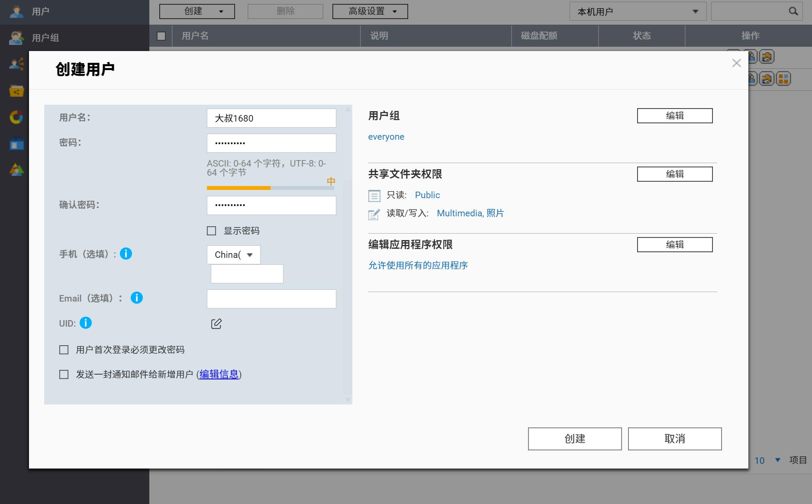Screen dimensions: 812x504
Task: Open the application privilege grid icon in 操作 column
Action: (x=783, y=79)
